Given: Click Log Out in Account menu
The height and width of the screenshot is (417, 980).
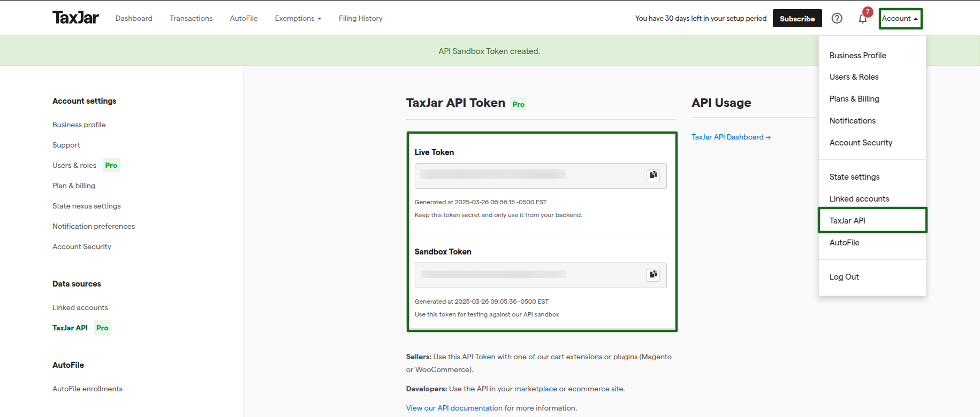Looking at the screenshot, I should (844, 277).
